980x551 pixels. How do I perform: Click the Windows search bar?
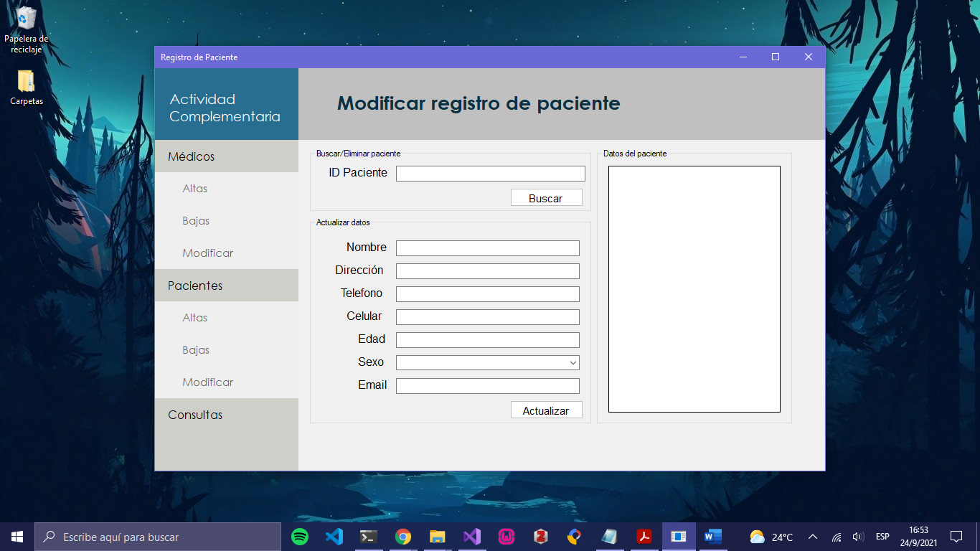[x=158, y=536]
